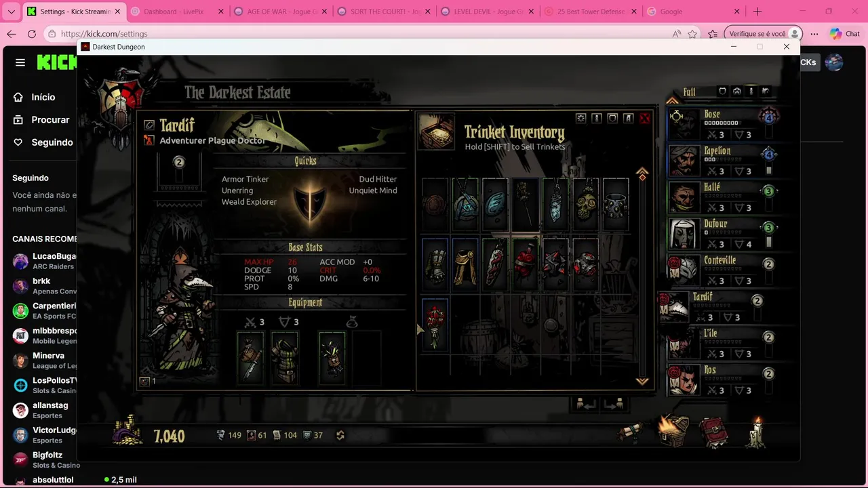Toggle first sort filter in Trinket Inventory header
Screen dimensions: 868x488
[x=581, y=119]
